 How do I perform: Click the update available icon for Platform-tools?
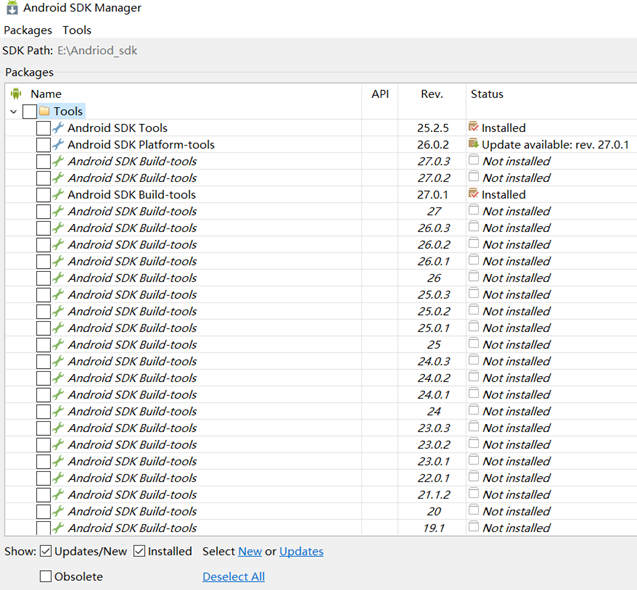(474, 143)
